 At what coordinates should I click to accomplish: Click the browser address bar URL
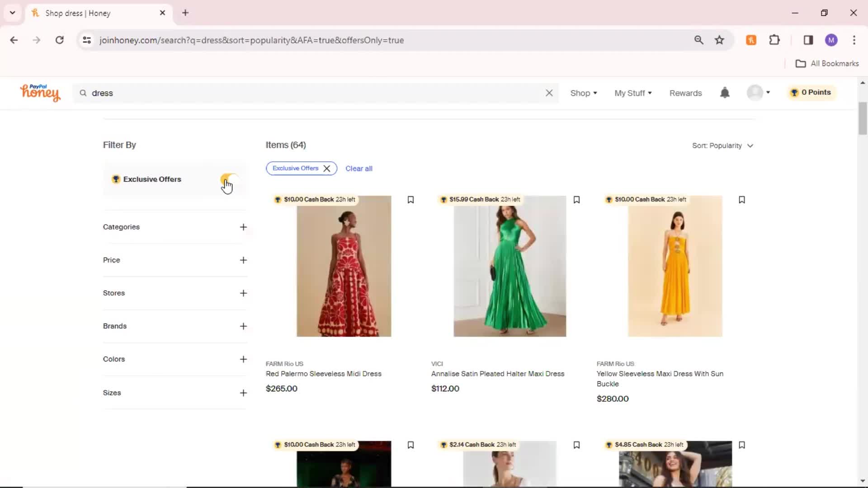click(x=251, y=40)
